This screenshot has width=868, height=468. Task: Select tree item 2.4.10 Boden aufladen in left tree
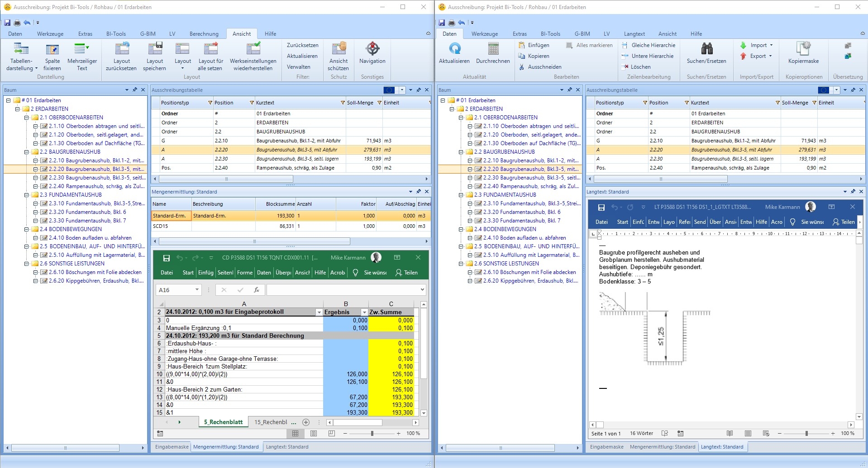coord(90,238)
